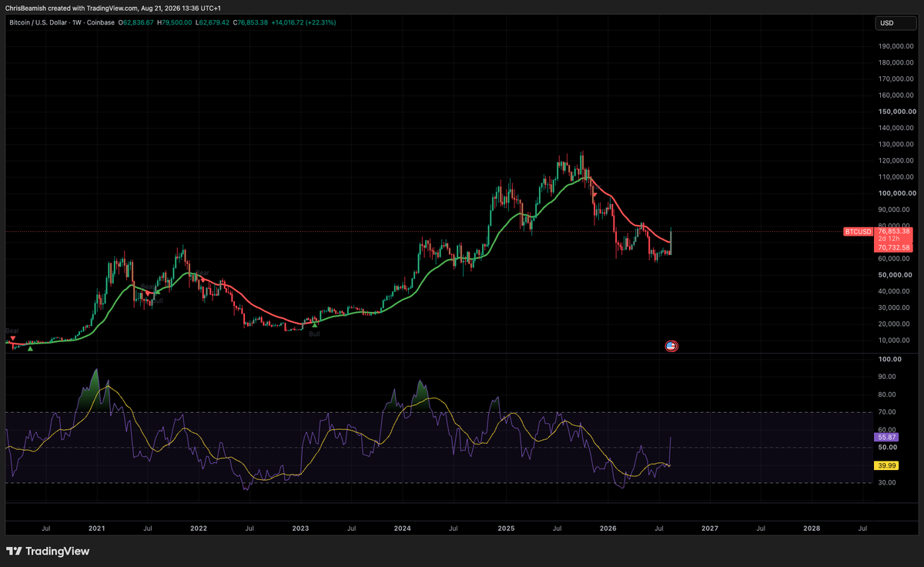
Task: Click the RSI scale 70.00 label
Action: (x=888, y=412)
